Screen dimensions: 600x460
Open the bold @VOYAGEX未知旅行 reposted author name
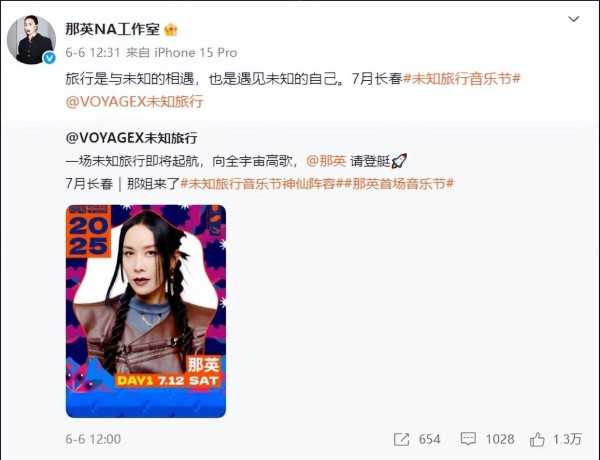132,138
